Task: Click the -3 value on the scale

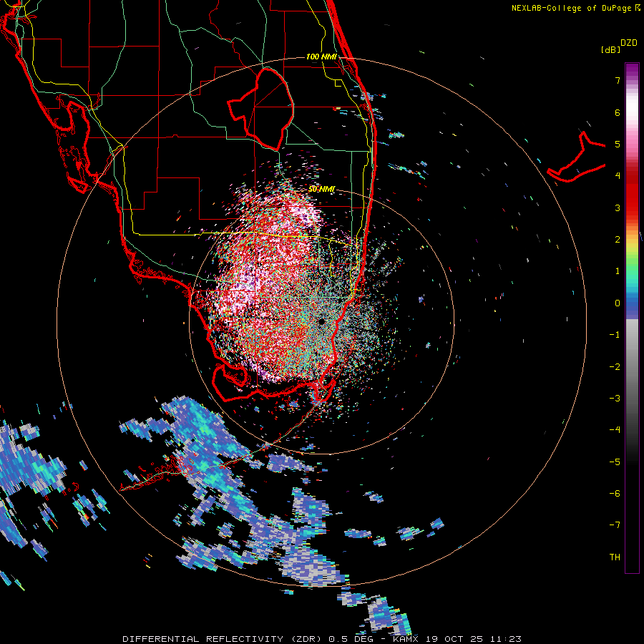Action: pyautogui.click(x=615, y=399)
